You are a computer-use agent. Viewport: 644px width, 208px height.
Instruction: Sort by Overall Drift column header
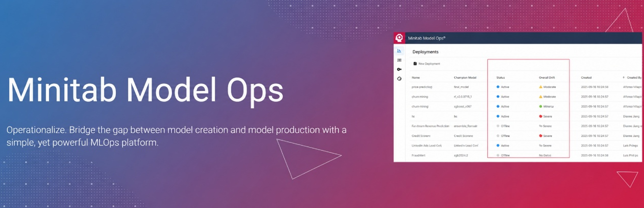pos(547,78)
